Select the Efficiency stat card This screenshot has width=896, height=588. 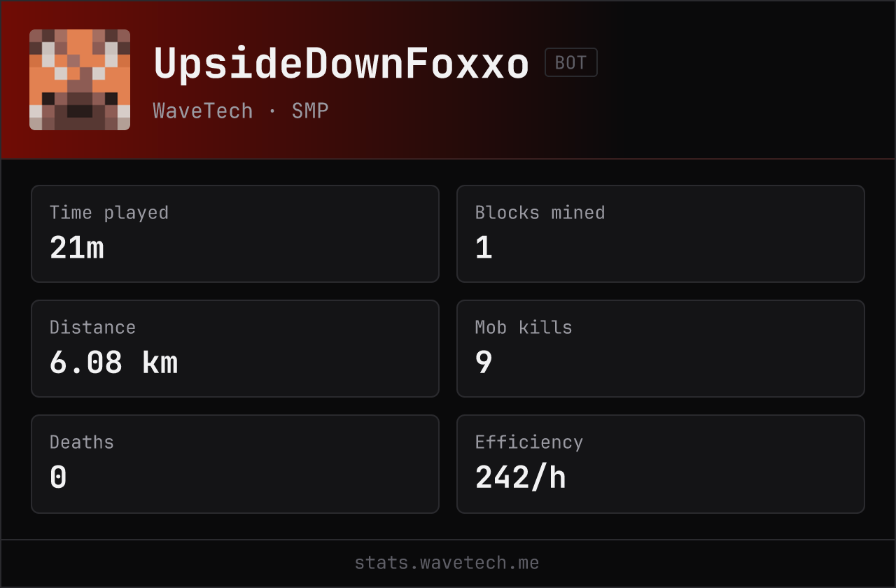(661, 464)
